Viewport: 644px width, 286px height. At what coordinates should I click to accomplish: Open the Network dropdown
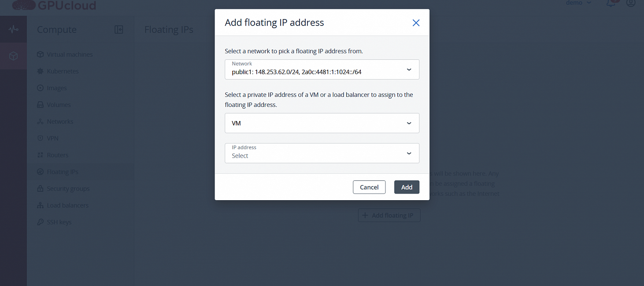322,70
